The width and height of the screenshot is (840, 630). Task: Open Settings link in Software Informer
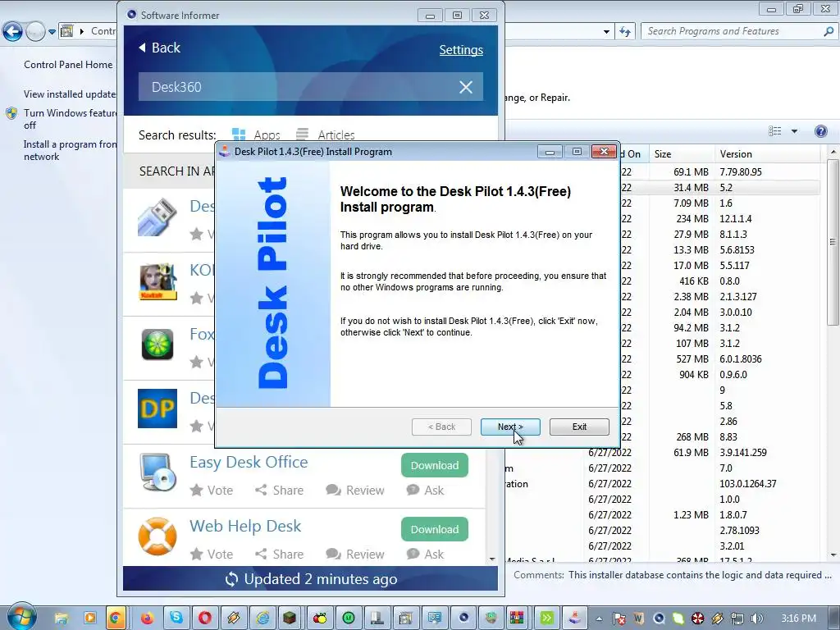(461, 50)
